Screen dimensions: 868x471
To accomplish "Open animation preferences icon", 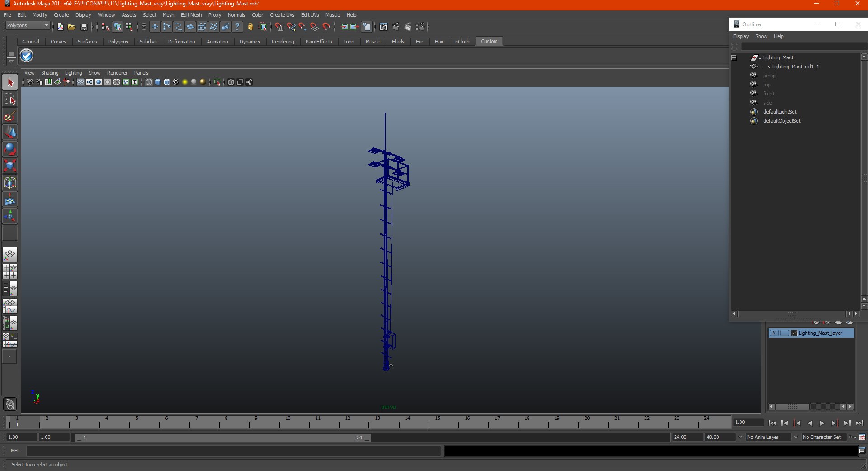I will 863,437.
